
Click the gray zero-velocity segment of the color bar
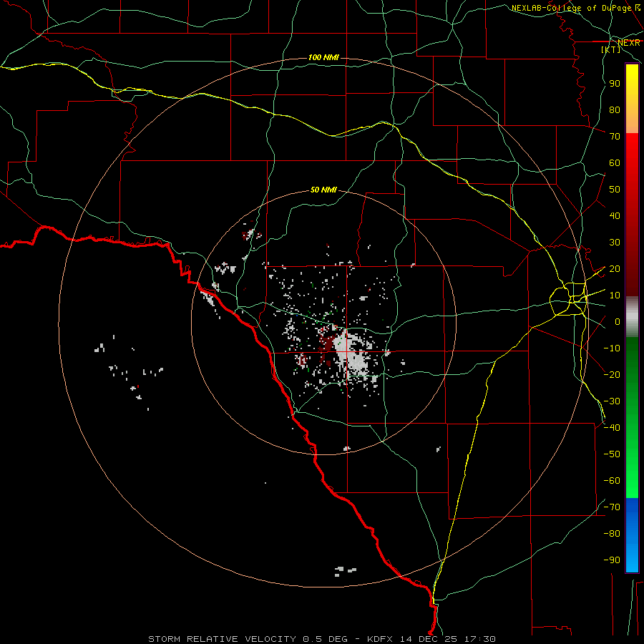632,317
